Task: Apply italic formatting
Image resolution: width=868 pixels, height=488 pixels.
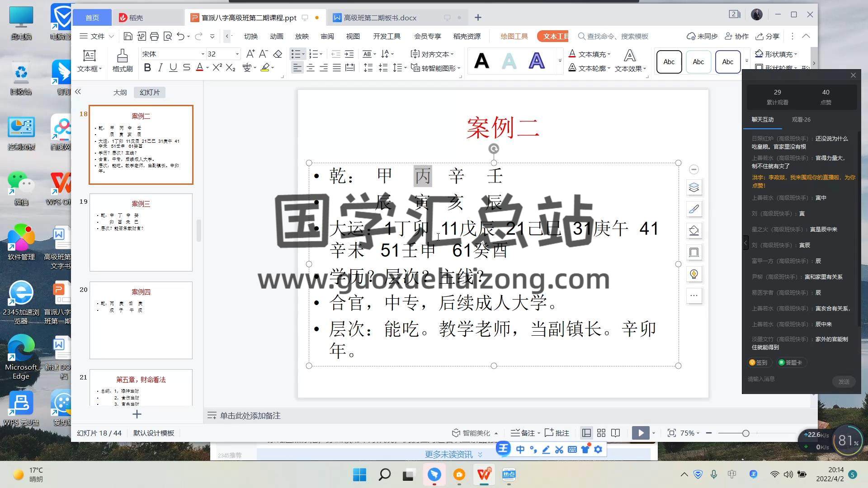Action: [160, 68]
